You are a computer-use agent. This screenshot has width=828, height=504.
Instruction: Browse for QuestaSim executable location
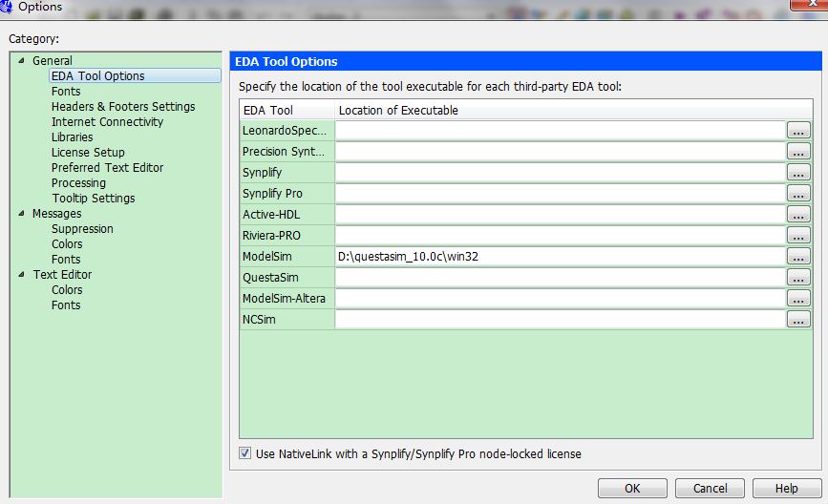(x=798, y=278)
